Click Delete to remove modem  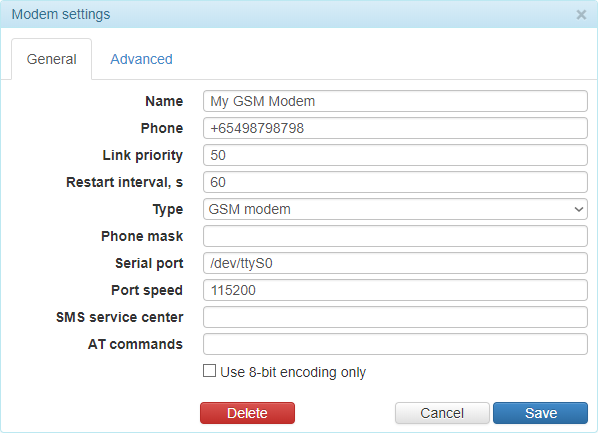click(x=247, y=413)
